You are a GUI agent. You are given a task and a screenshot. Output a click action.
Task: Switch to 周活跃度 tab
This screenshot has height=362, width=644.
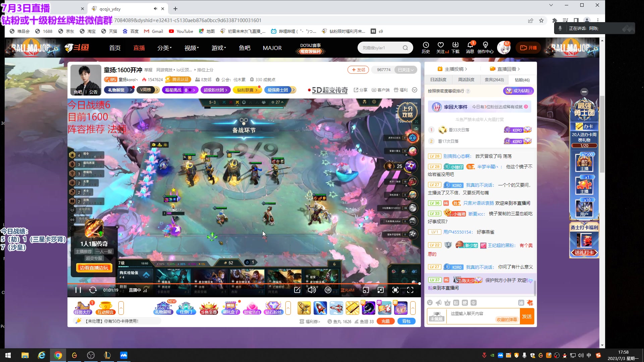coord(466,80)
